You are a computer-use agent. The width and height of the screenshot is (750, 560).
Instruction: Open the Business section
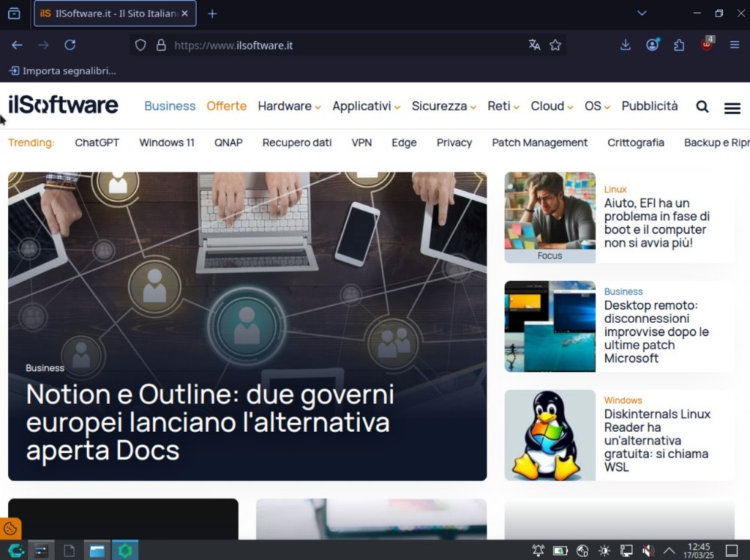point(169,106)
